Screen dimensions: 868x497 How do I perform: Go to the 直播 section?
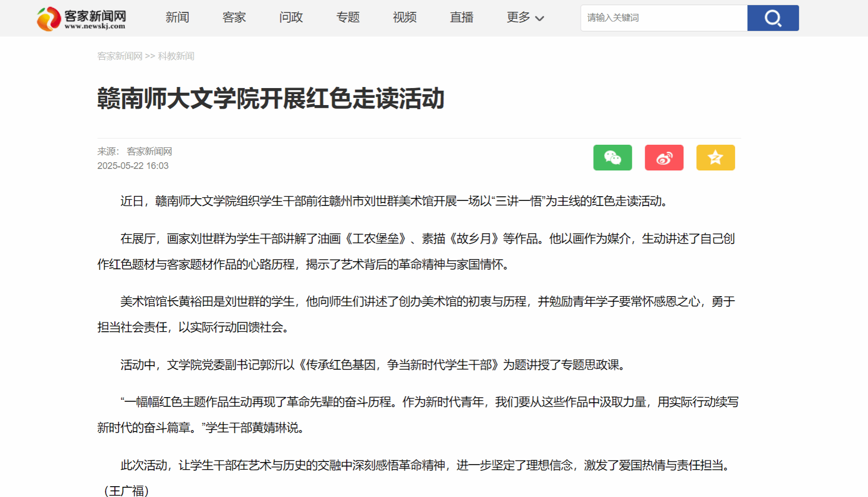(462, 18)
